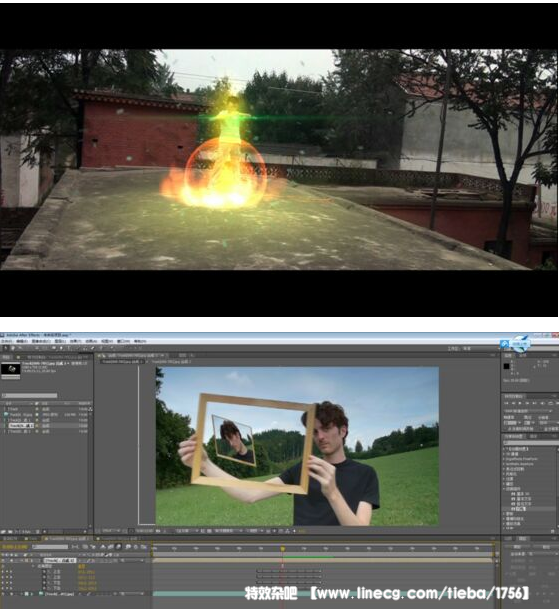
Task: Open the 视图 (View) menu
Action: (x=107, y=341)
